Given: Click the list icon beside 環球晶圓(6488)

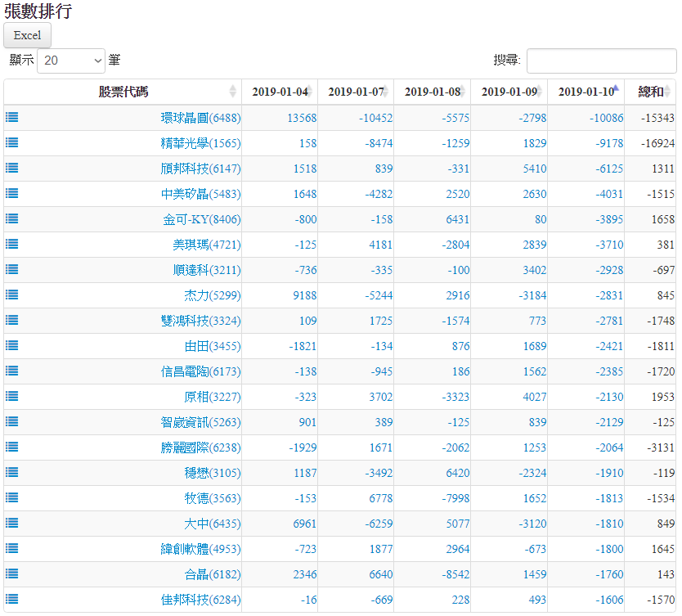Looking at the screenshot, I should coord(12,117).
